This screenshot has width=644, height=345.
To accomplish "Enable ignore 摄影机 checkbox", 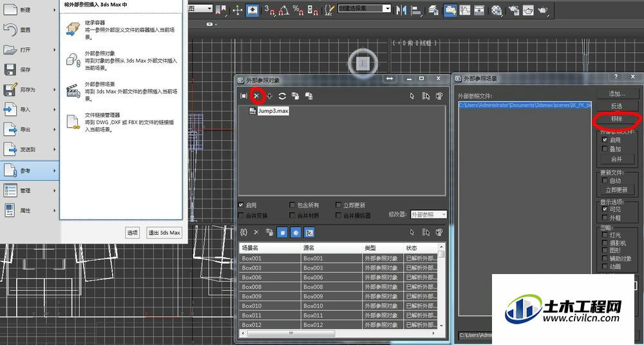I will click(x=605, y=243).
